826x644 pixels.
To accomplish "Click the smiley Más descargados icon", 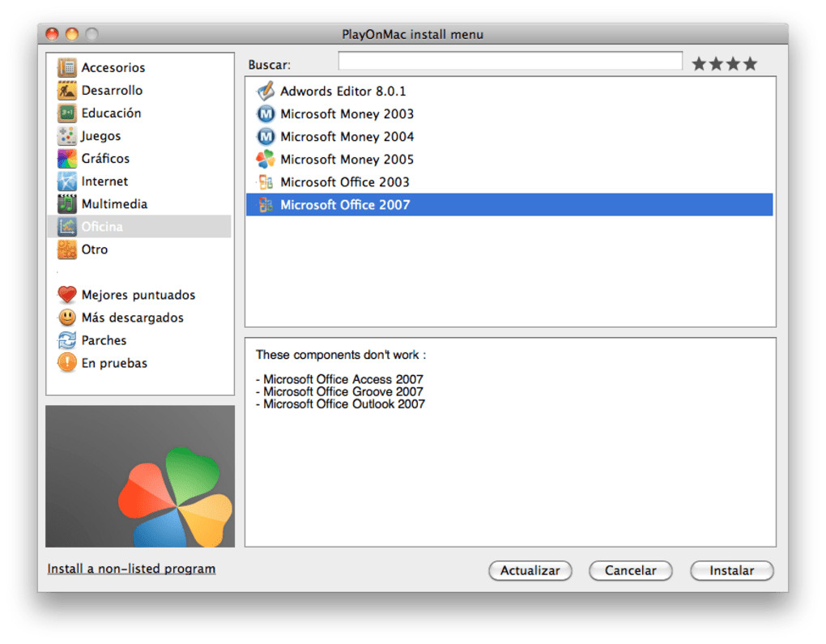I will pos(67,318).
